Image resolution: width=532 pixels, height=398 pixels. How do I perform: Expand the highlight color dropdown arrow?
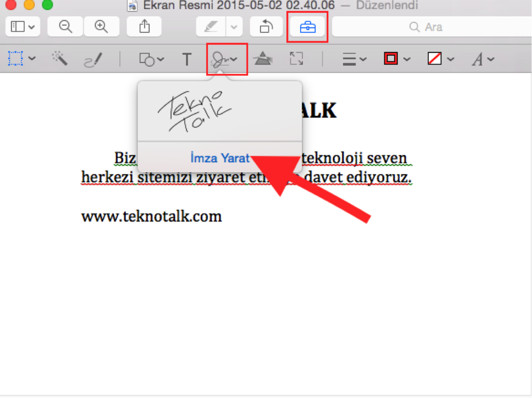pyautogui.click(x=234, y=26)
